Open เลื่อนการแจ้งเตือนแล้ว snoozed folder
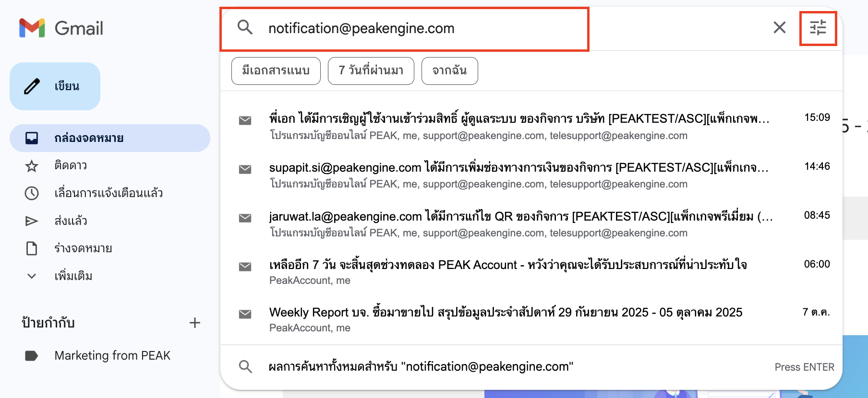Image resolution: width=868 pixels, height=398 pixels. point(110,193)
